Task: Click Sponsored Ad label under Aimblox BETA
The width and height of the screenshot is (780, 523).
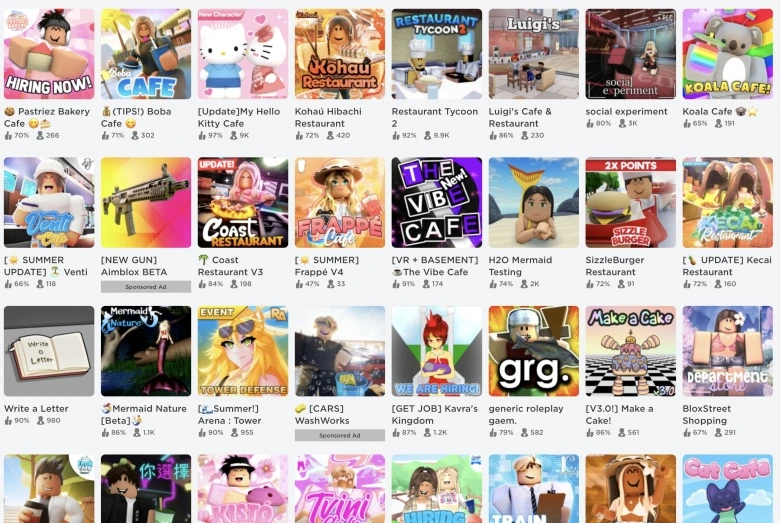Action: [x=146, y=287]
